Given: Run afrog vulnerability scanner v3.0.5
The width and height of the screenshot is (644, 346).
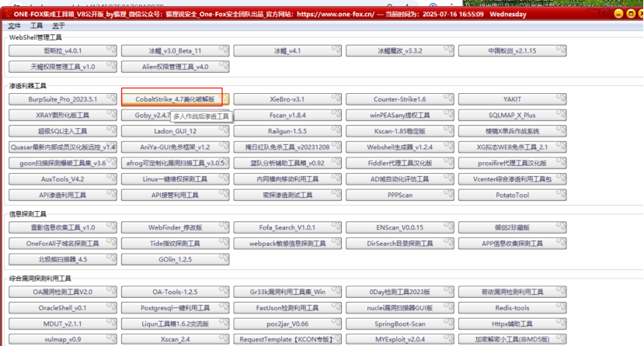Looking at the screenshot, I should tap(176, 163).
